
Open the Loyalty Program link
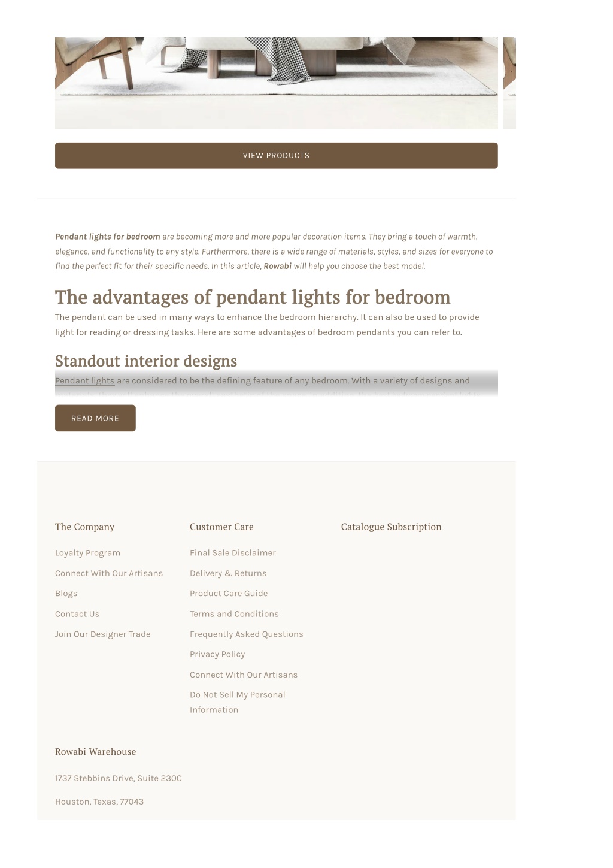pyautogui.click(x=87, y=553)
